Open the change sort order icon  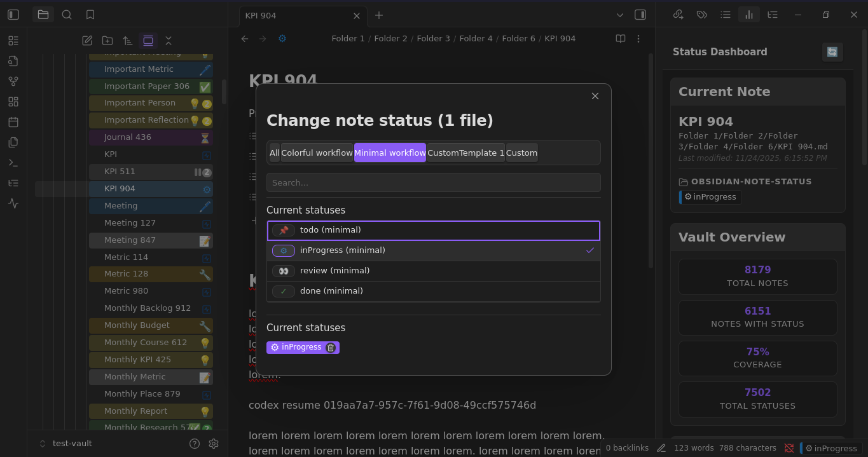click(128, 41)
